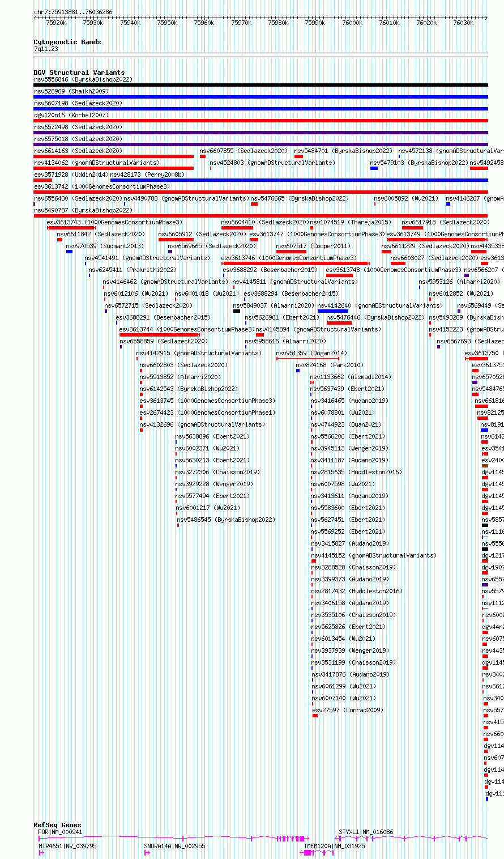Open nsv4524803 (gnomADStructuralVariants) variant

(272, 163)
